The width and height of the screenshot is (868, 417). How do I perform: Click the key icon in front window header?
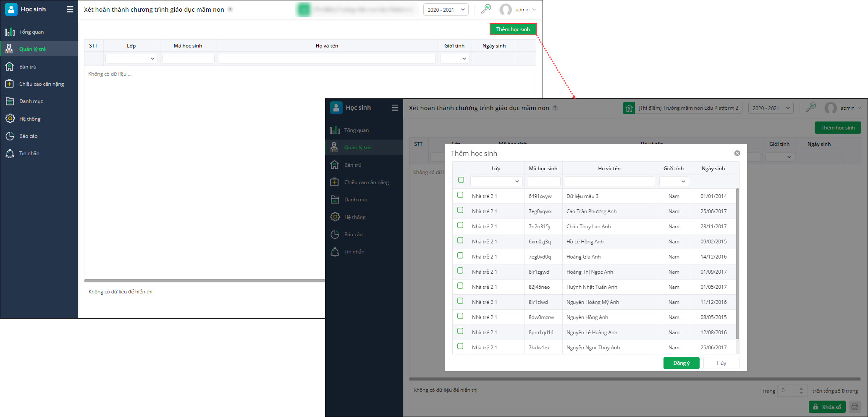pyautogui.click(x=811, y=107)
